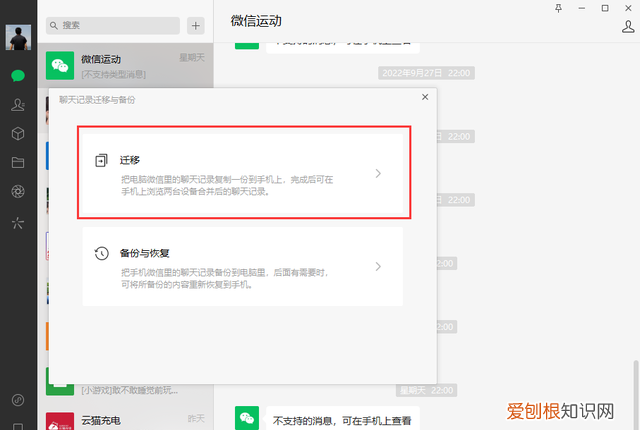The height and width of the screenshot is (430, 640).
Task: Click the 微信运动 chat title
Action: pyautogui.click(x=256, y=21)
